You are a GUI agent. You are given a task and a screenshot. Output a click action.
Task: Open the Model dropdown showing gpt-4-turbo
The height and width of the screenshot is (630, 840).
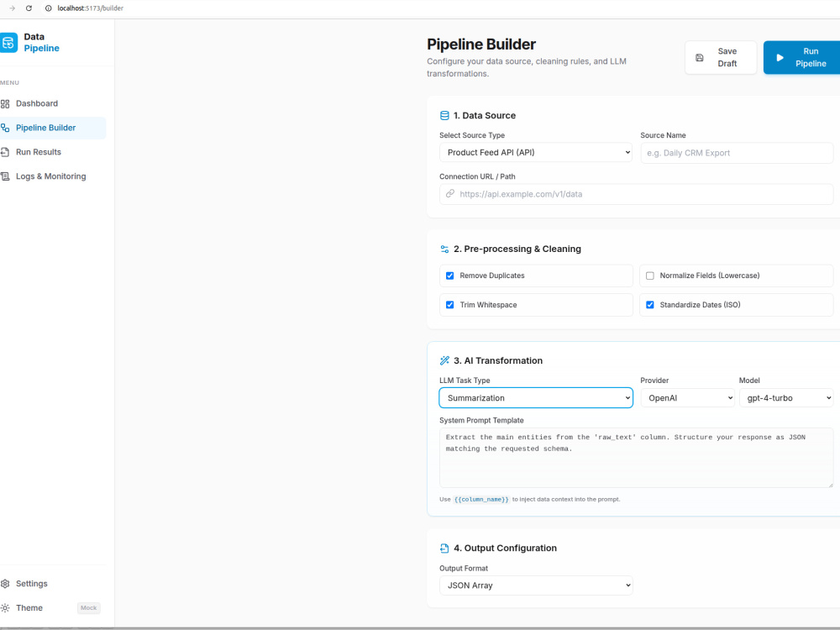coord(786,398)
